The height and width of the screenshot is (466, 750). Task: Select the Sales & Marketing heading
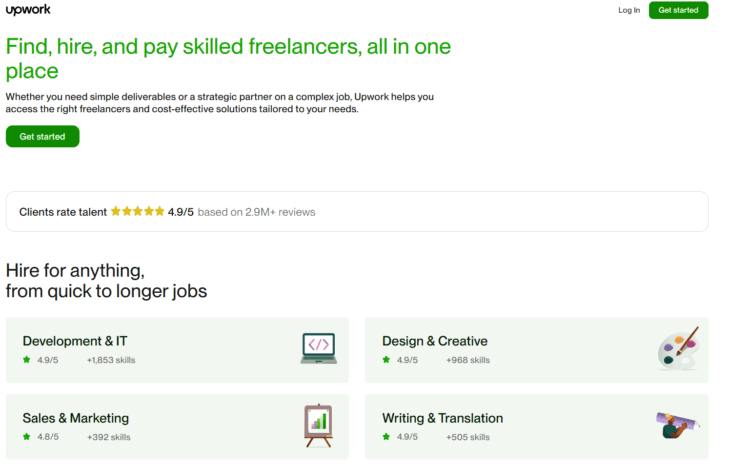(76, 418)
